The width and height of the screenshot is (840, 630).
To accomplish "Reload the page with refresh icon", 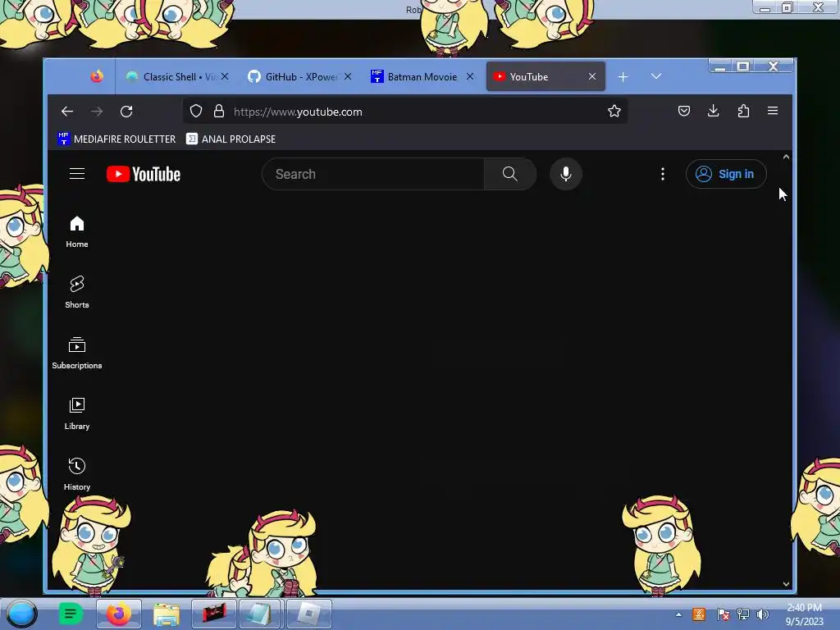I will click(126, 112).
